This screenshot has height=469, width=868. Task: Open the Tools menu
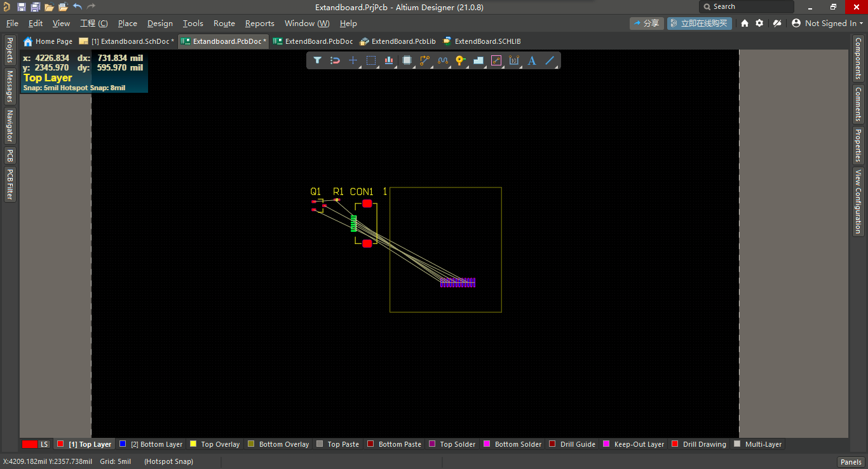click(193, 23)
